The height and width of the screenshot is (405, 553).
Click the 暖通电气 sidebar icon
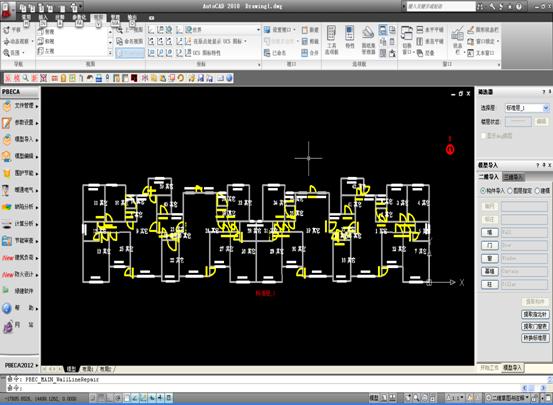[6, 190]
